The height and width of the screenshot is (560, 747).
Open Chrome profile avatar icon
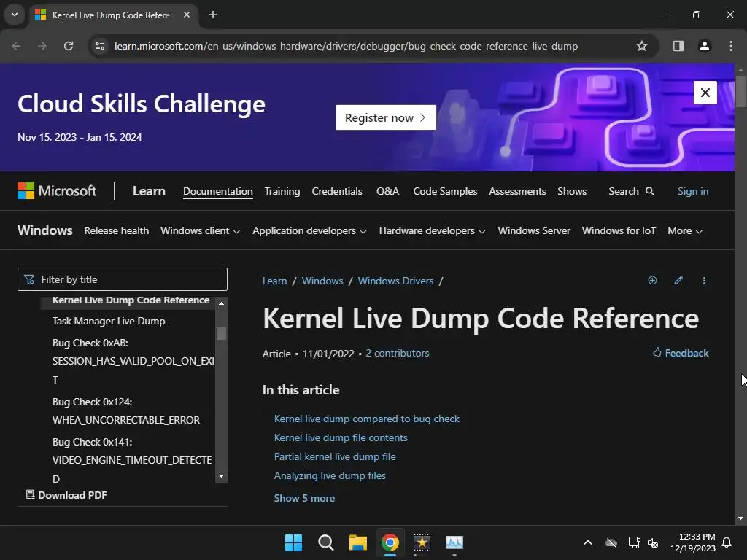704,46
